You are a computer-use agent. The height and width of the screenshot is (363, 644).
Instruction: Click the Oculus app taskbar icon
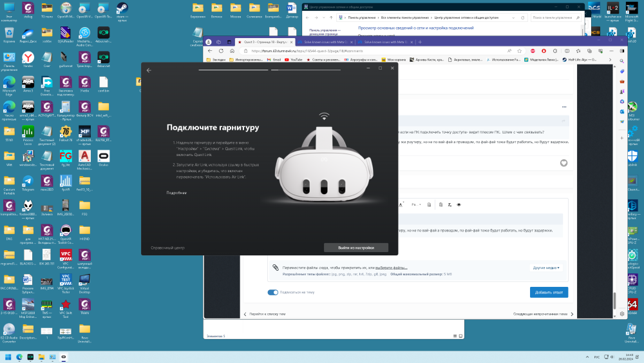tap(64, 357)
